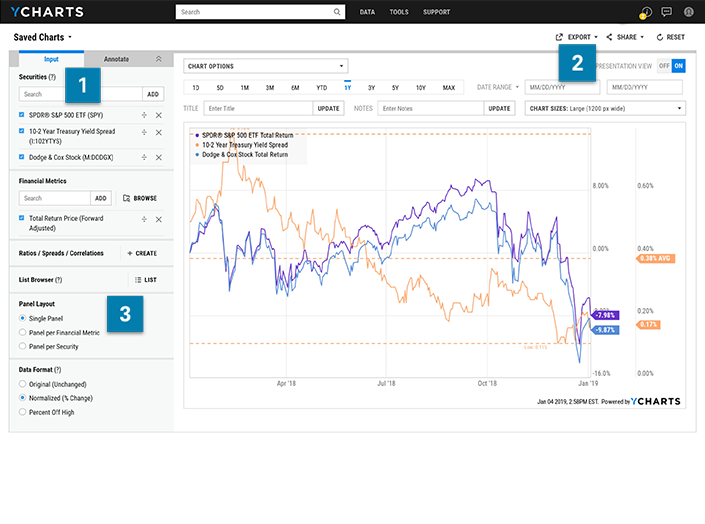
Task: Remove 10-2 Year Treasury Yield Spread
Action: coord(159,132)
